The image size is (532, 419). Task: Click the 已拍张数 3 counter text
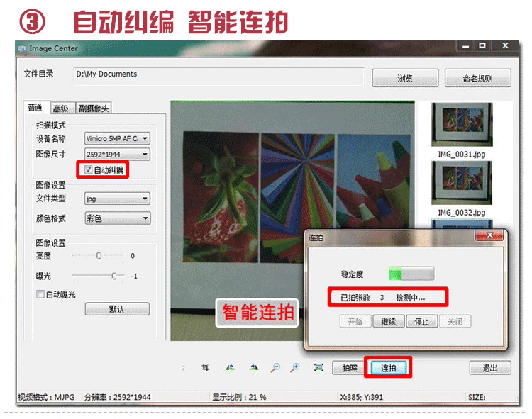[362, 297]
